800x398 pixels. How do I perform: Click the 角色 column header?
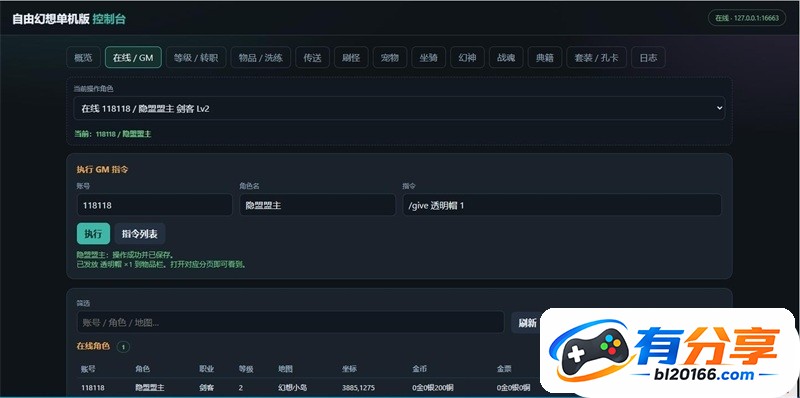pyautogui.click(x=142, y=369)
